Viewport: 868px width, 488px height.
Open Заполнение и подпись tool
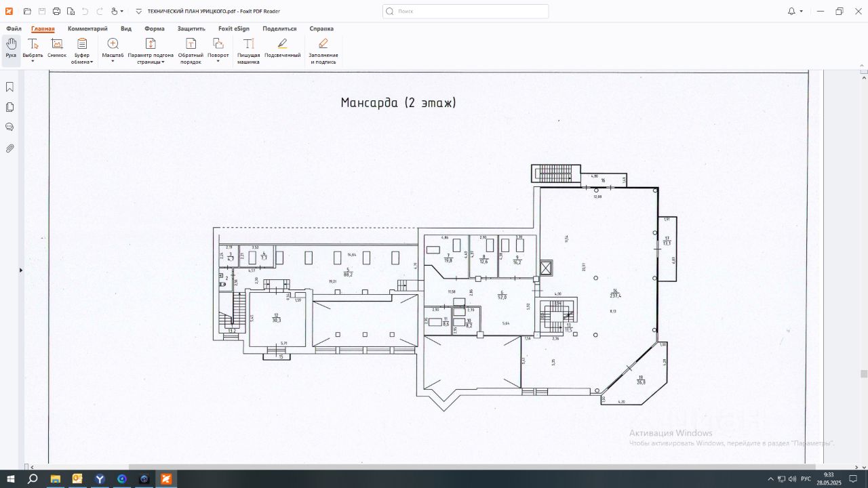pyautogui.click(x=323, y=50)
